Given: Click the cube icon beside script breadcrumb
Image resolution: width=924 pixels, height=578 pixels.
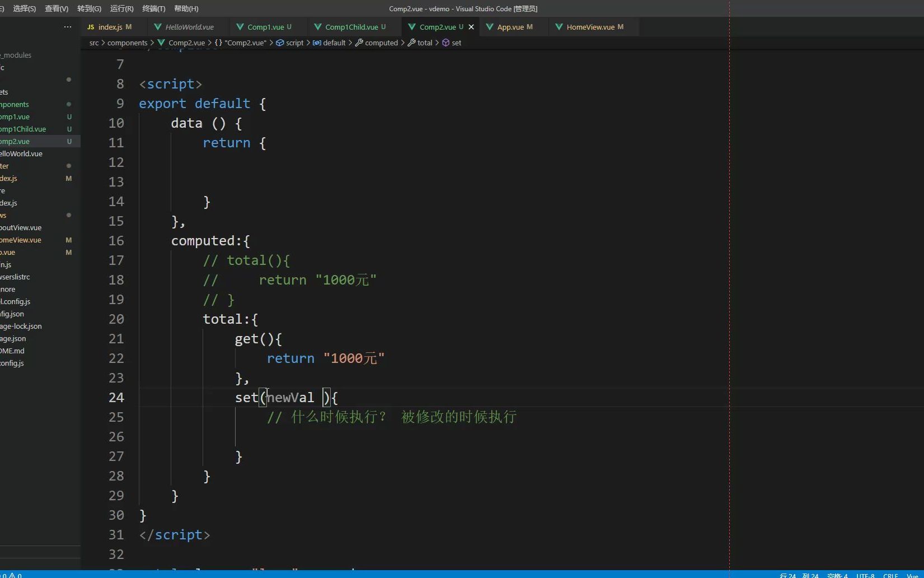Looking at the screenshot, I should 280,43.
